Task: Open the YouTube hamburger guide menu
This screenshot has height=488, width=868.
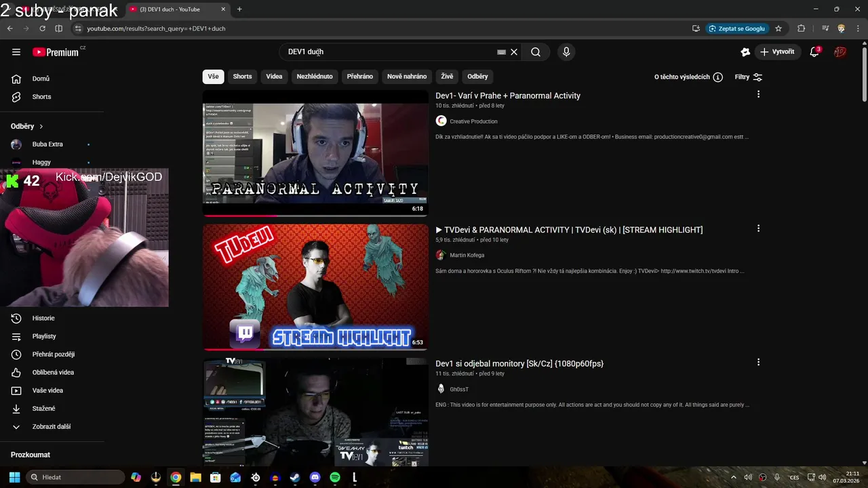Action: tap(16, 52)
